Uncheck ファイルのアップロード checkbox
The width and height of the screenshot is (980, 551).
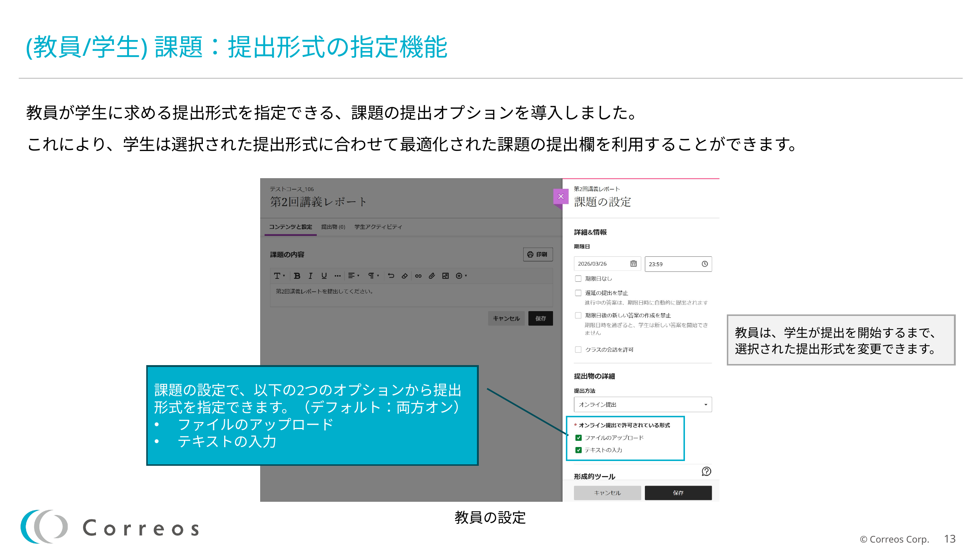click(579, 438)
